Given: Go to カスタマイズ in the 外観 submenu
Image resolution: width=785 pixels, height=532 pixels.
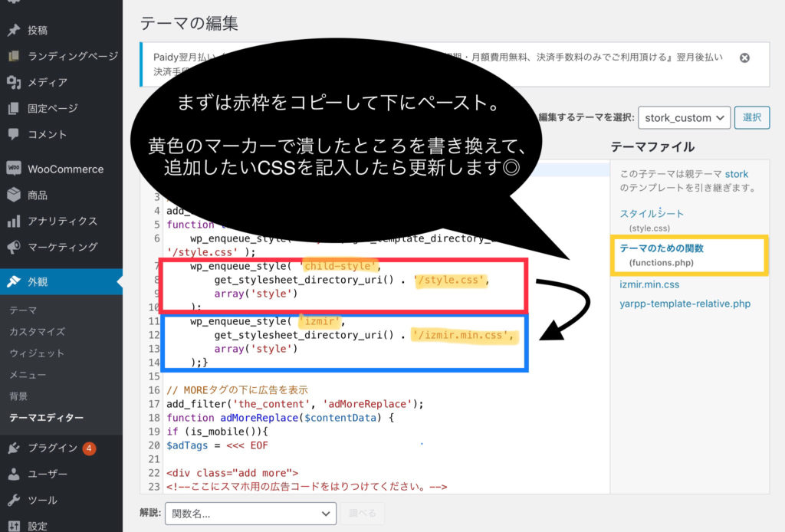Looking at the screenshot, I should [x=37, y=332].
